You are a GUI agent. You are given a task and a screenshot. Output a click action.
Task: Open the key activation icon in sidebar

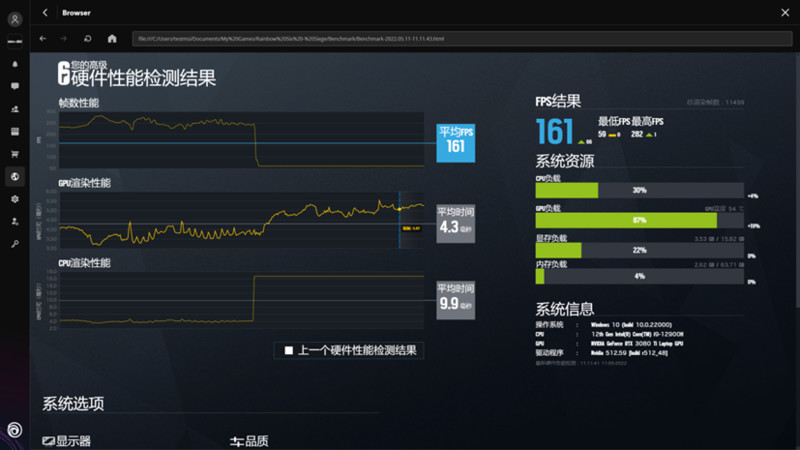(15, 244)
